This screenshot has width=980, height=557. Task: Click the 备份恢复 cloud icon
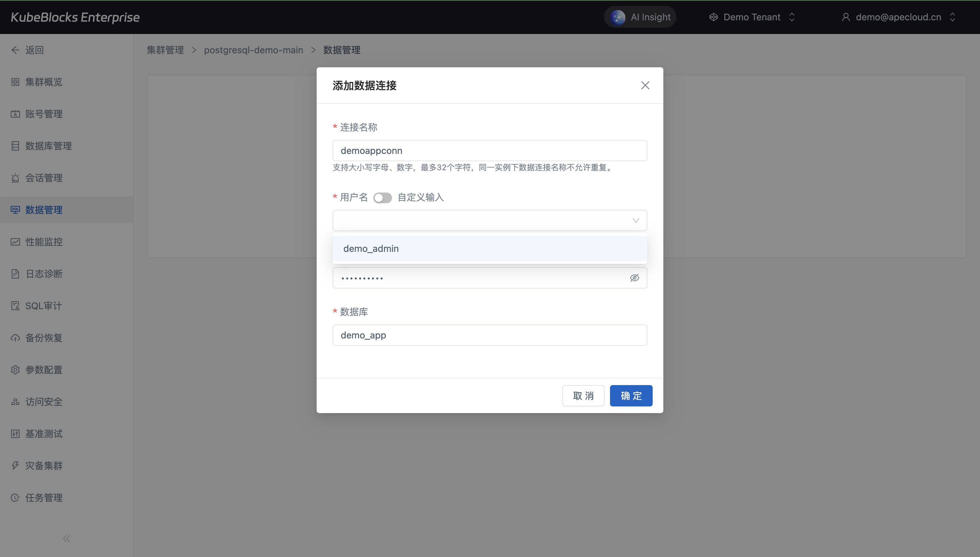point(15,338)
